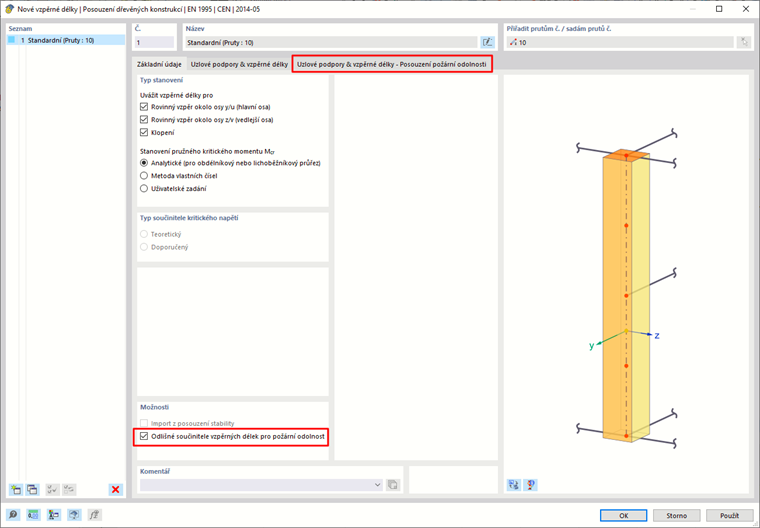Click the duplicate item icon under the list
The width and height of the screenshot is (760, 528).
point(32,489)
